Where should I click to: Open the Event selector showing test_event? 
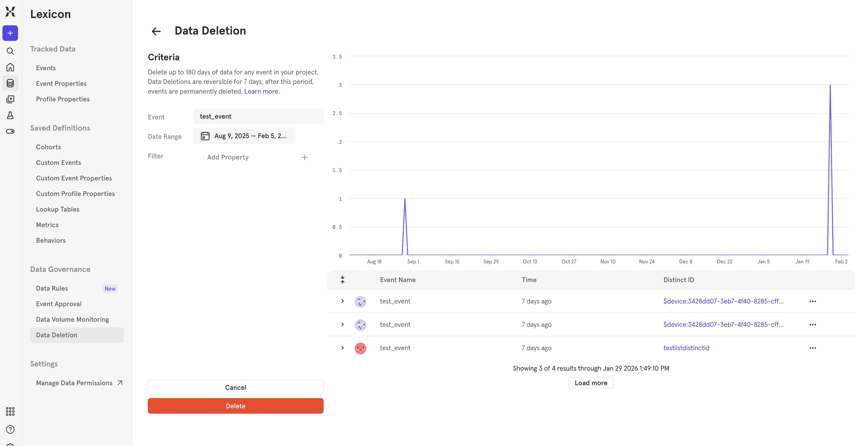(258, 116)
